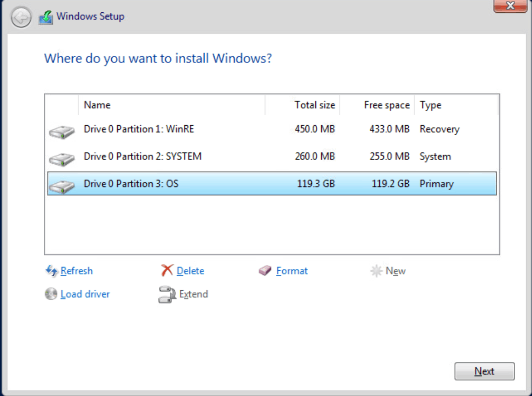Screen dimensions: 532x396
Task: Select Drive 0 Partition 2: SYSTEM
Action: [272, 156]
